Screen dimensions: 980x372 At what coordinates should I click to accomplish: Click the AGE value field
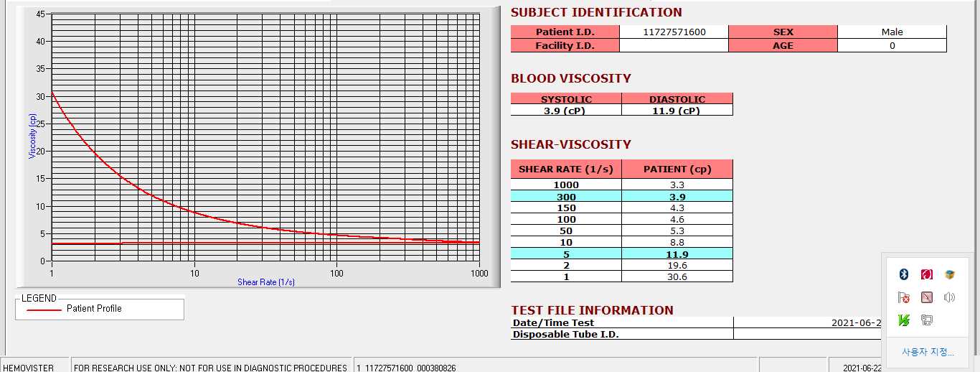(x=892, y=45)
